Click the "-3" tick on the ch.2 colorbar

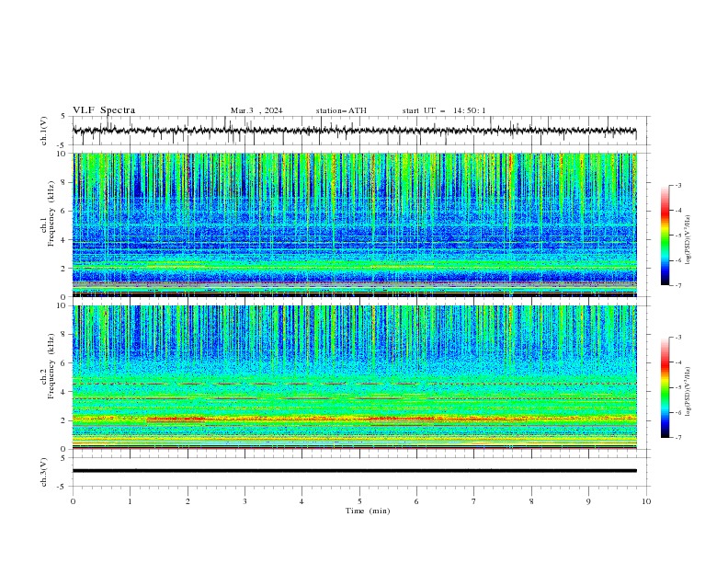point(678,338)
